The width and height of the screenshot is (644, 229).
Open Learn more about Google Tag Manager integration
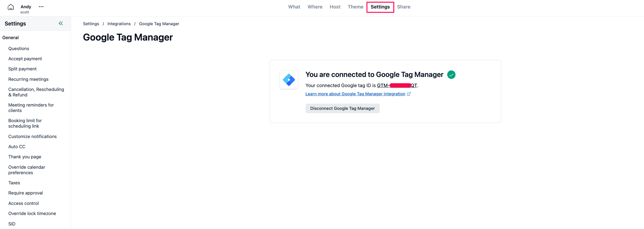[355, 94]
